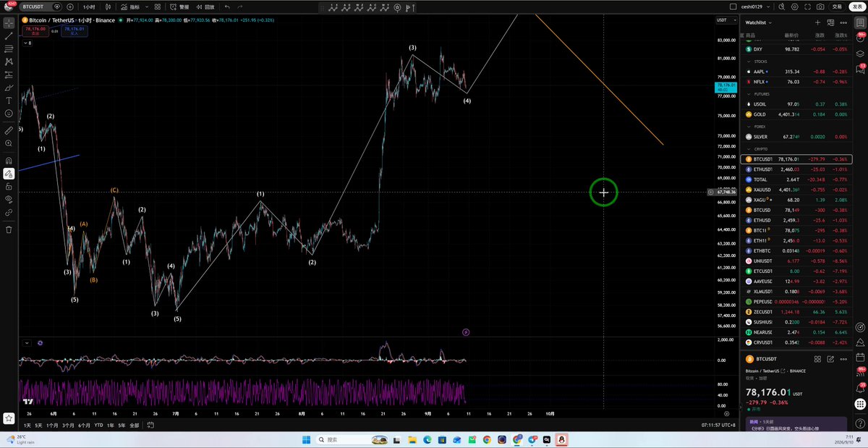Open the snapshot camera icon

820,7
